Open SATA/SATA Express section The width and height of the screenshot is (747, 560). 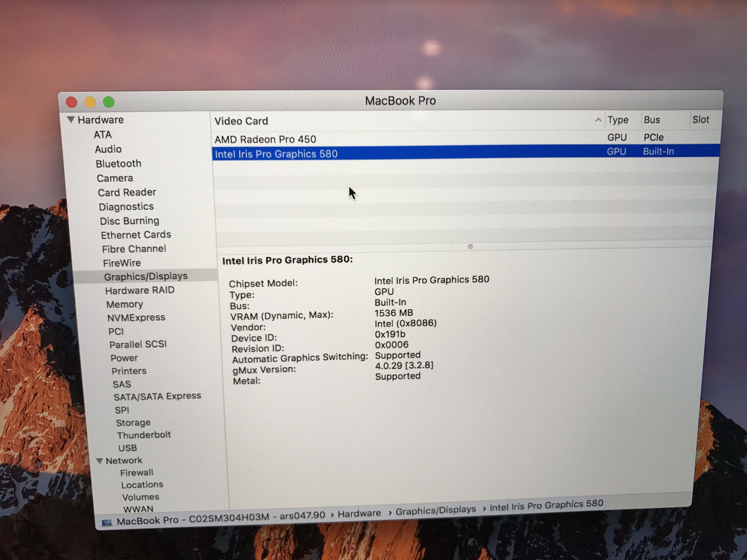point(157,396)
